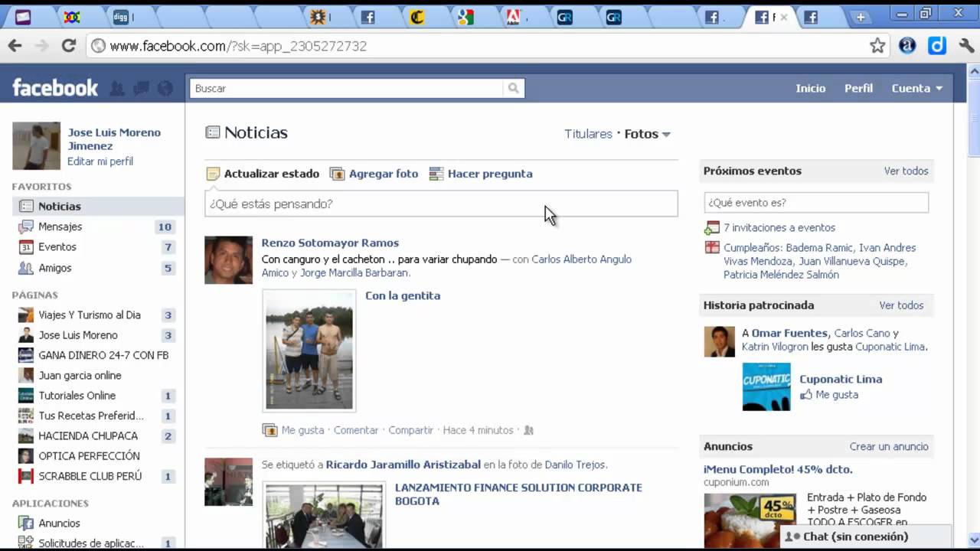Open messages icon in Facebook header
Screen dimensions: 980x551
click(141, 89)
